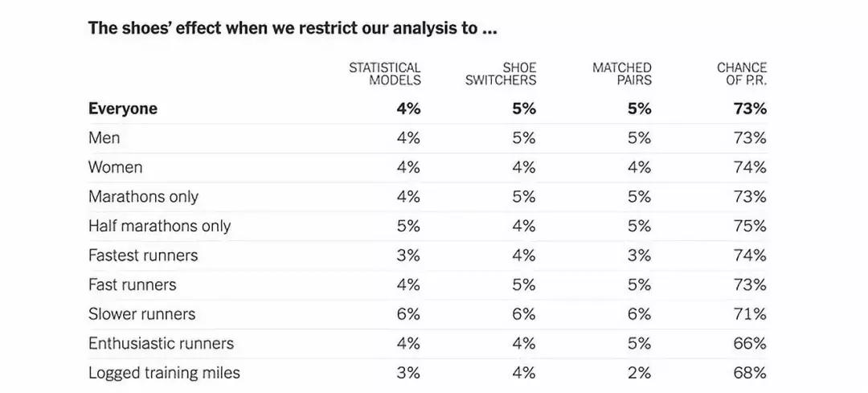This screenshot has height=393, width=868.
Task: Click the Statistical Models column header
Action: (385, 74)
